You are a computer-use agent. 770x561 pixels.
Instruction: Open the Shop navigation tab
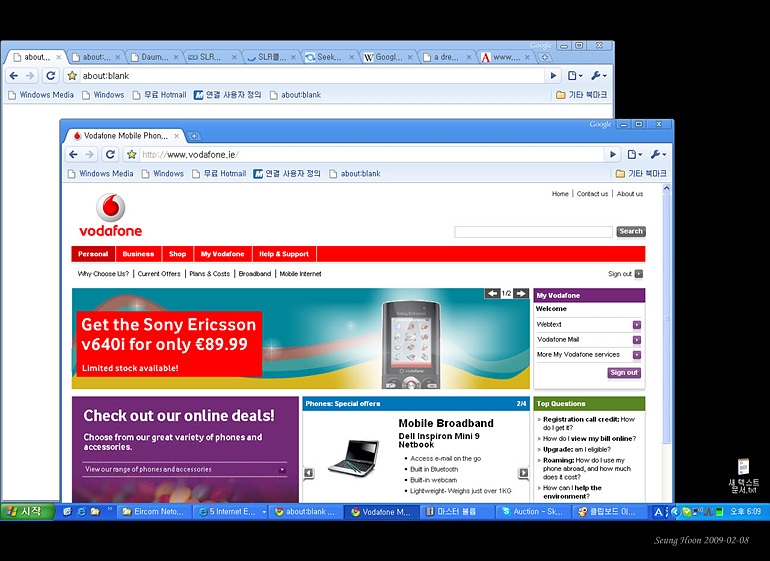178,254
